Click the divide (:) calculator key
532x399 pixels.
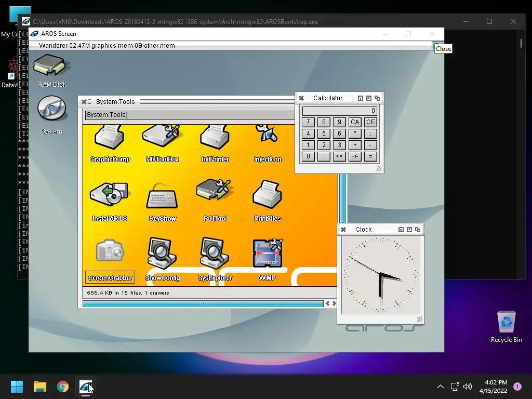[370, 134]
